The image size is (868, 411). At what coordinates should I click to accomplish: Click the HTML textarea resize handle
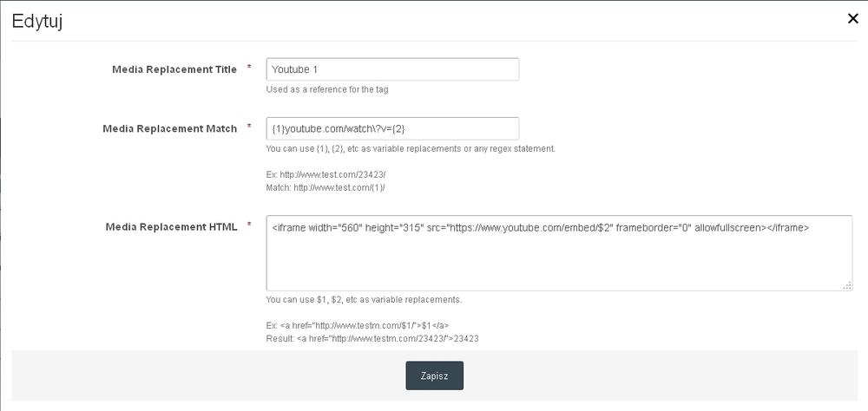847,285
